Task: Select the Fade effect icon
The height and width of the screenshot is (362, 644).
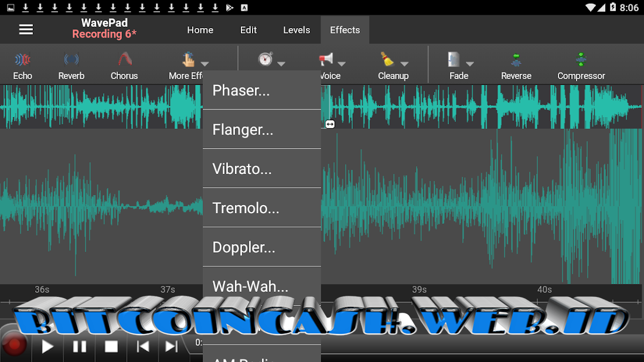Action: click(454, 60)
